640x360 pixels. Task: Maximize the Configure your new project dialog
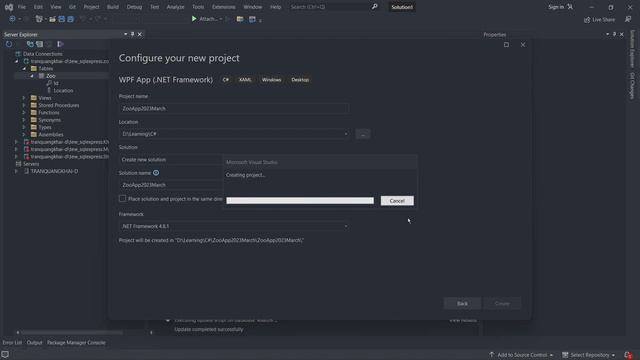pyautogui.click(x=506, y=44)
